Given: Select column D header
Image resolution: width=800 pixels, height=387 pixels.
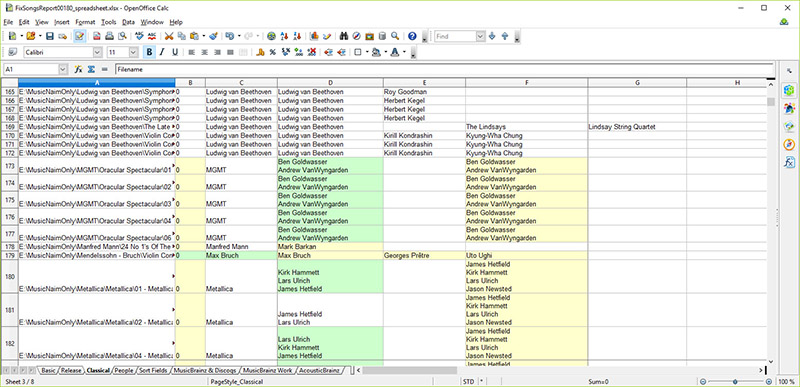Looking at the screenshot, I should click(x=330, y=83).
